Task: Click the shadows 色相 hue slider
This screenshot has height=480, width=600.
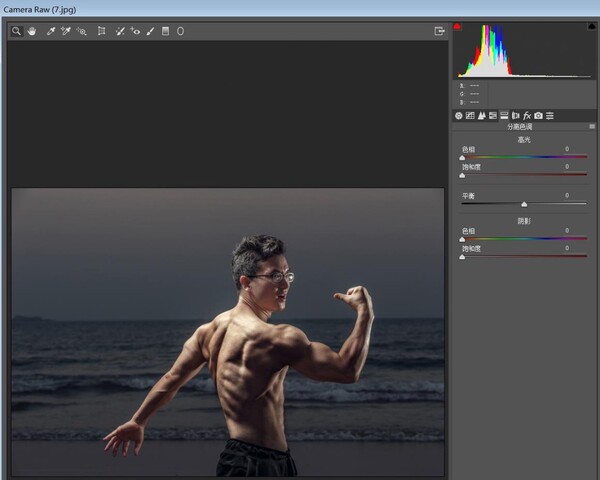Action: coord(524,238)
